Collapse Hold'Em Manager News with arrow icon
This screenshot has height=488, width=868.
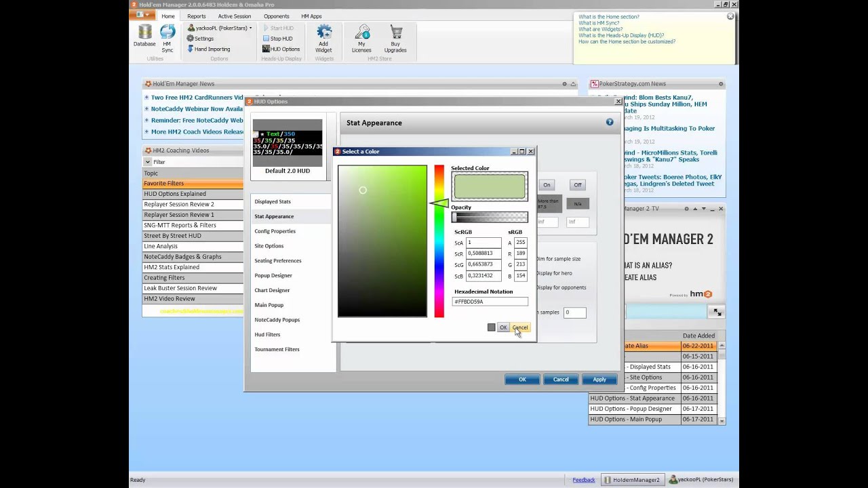click(x=573, y=84)
